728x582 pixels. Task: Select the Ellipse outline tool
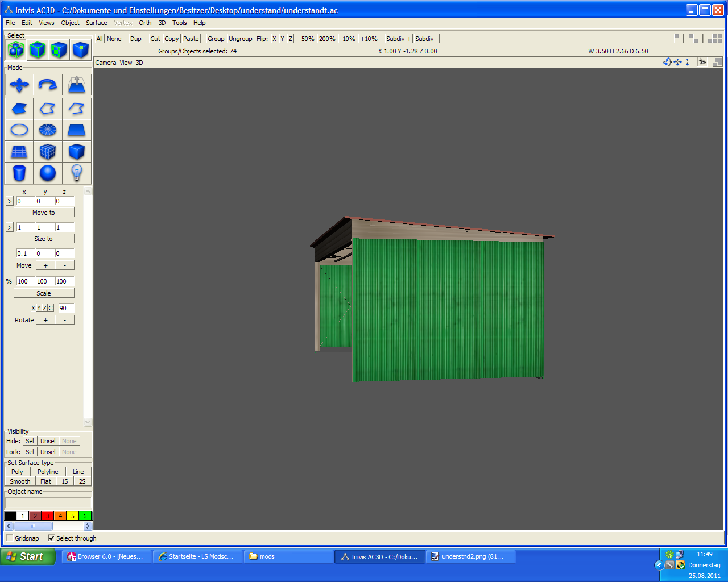pos(19,130)
